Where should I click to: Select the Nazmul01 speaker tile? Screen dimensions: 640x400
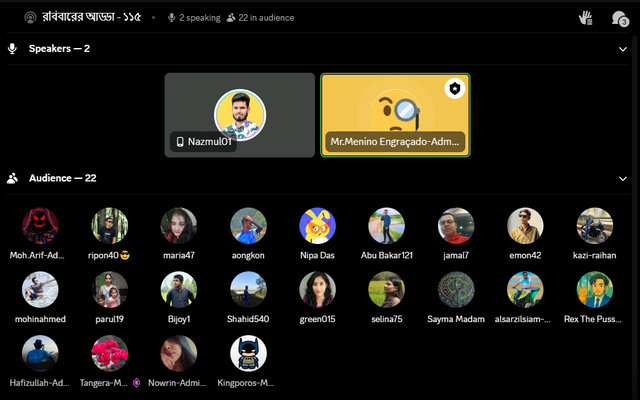pyautogui.click(x=240, y=115)
